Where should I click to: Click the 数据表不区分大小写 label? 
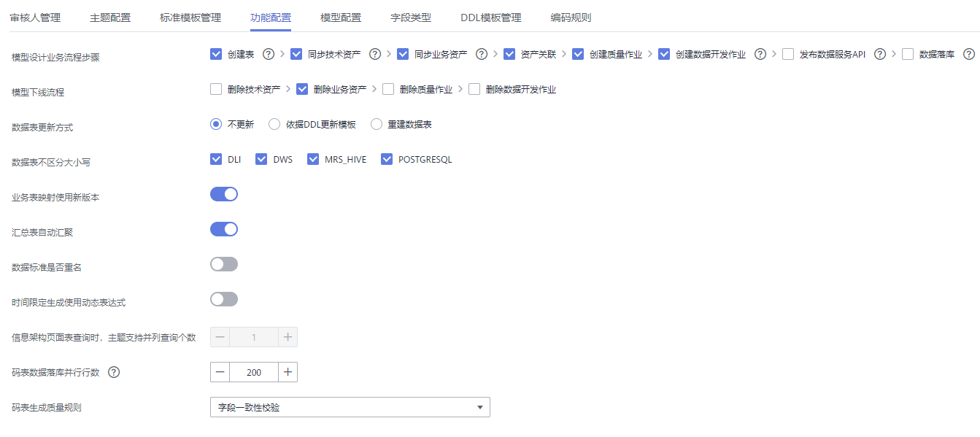[51, 162]
